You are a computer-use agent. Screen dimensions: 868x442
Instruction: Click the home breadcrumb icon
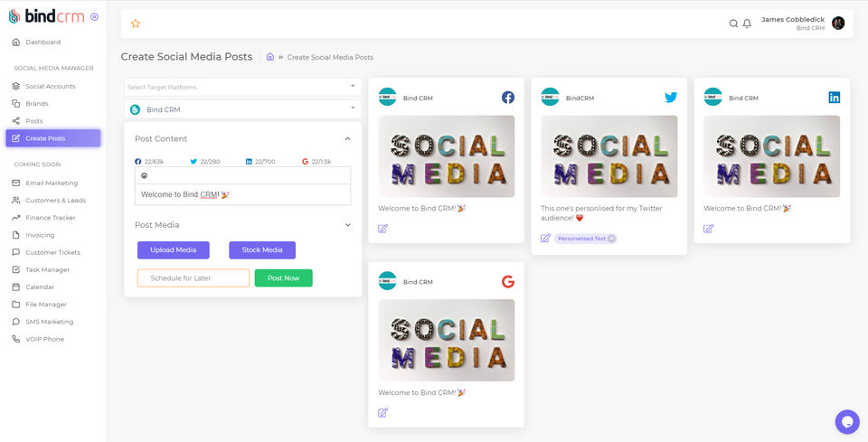pyautogui.click(x=270, y=56)
